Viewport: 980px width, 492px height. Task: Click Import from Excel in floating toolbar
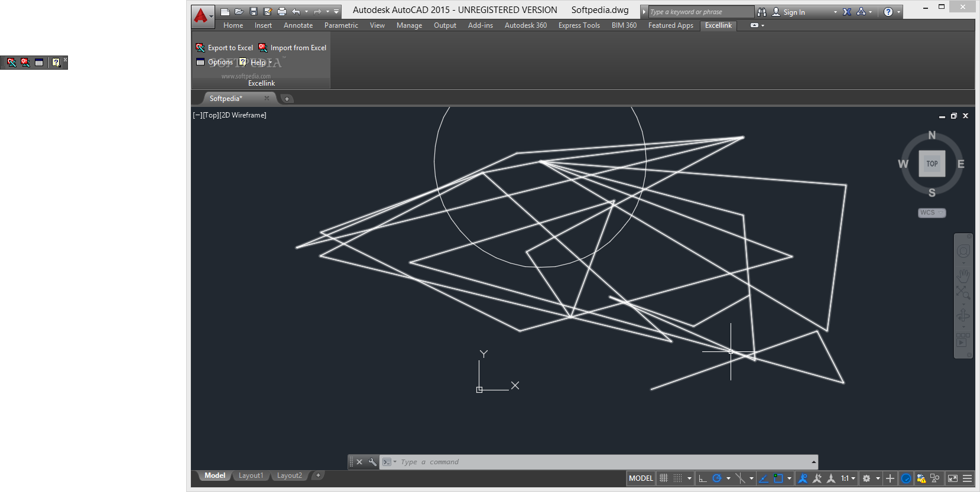25,62
